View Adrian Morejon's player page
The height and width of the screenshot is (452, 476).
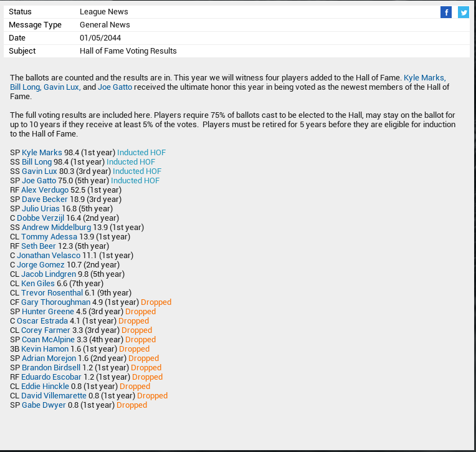(49, 358)
